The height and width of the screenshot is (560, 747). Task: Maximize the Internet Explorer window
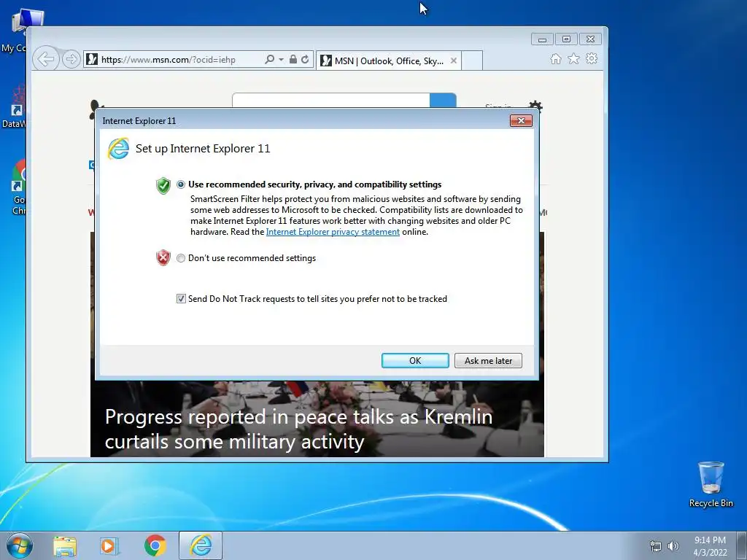(x=566, y=39)
